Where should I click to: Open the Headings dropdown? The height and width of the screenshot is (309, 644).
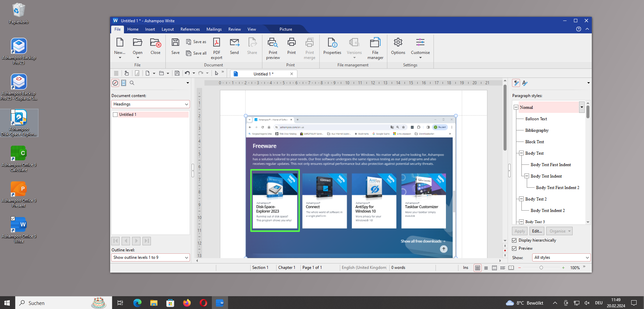tap(151, 104)
